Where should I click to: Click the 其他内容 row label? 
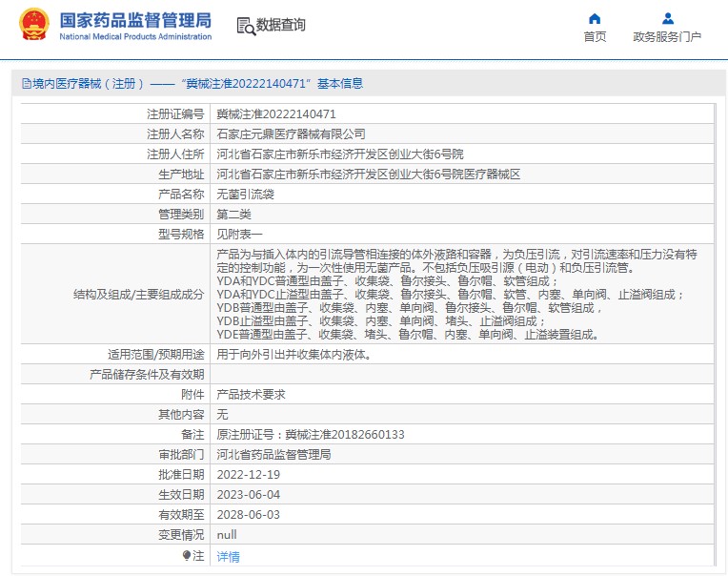181,414
